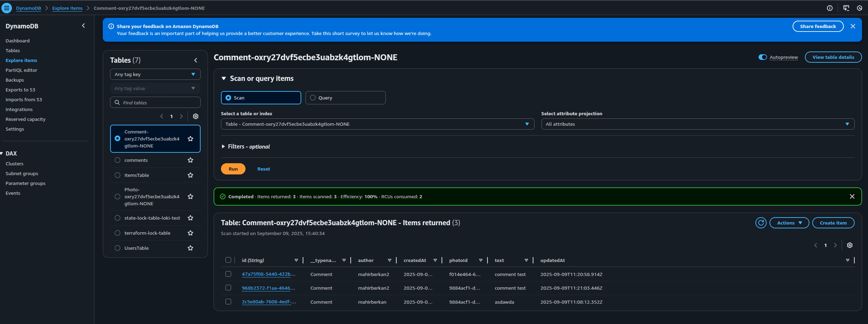This screenshot has width=868, height=324.
Task: Click the Share feedback button
Action: click(818, 26)
